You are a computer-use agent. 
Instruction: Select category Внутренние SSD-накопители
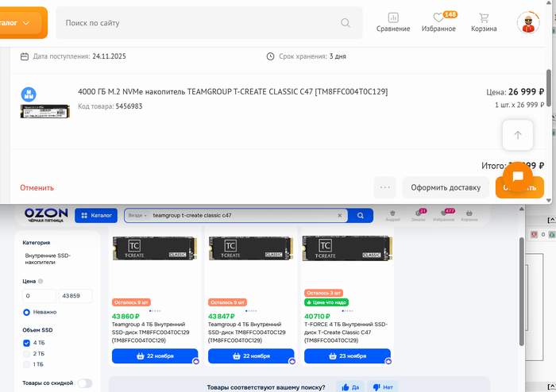[48, 259]
